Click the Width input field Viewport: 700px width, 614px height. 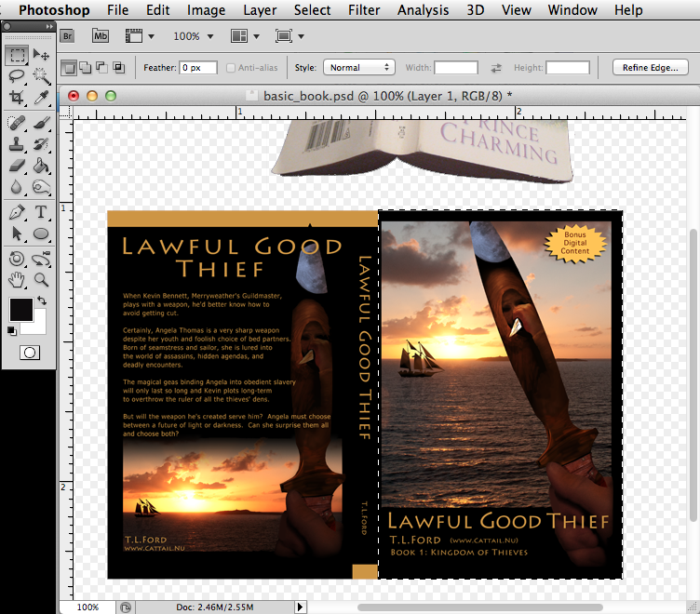point(456,68)
